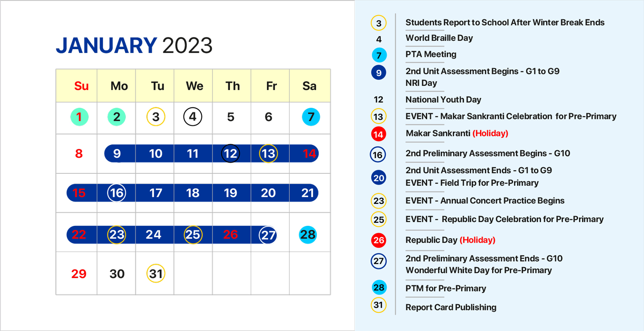Click the red Holiday label beside Republic Day
This screenshot has width=644, height=331.
click(x=477, y=240)
